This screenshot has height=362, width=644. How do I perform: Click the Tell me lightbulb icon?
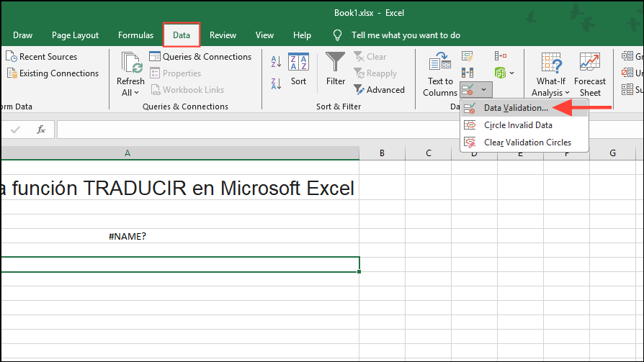[x=337, y=35]
